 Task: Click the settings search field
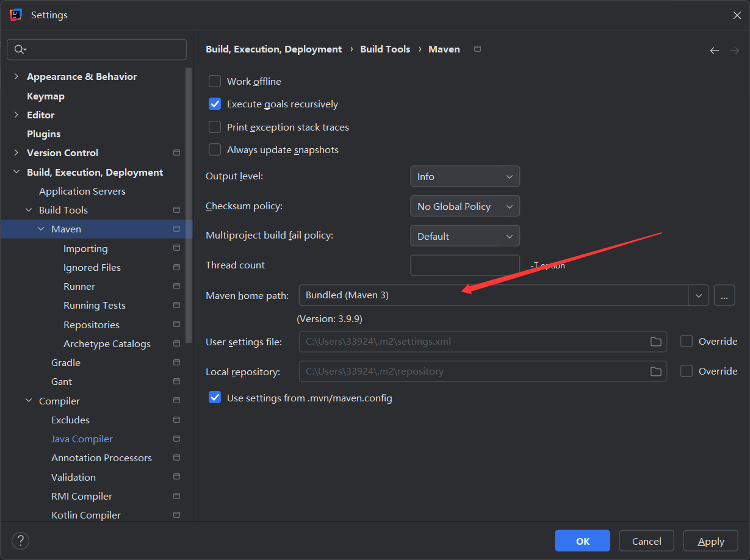point(96,49)
